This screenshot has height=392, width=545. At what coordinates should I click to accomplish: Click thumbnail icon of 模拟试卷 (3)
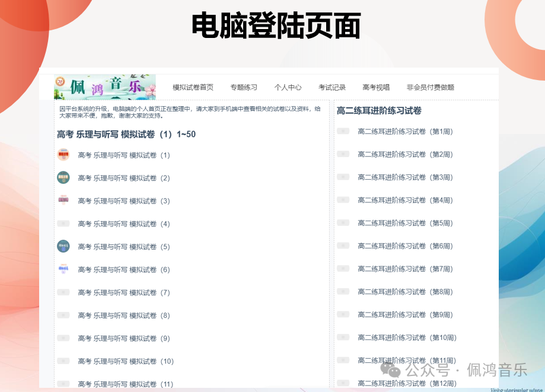63,200
